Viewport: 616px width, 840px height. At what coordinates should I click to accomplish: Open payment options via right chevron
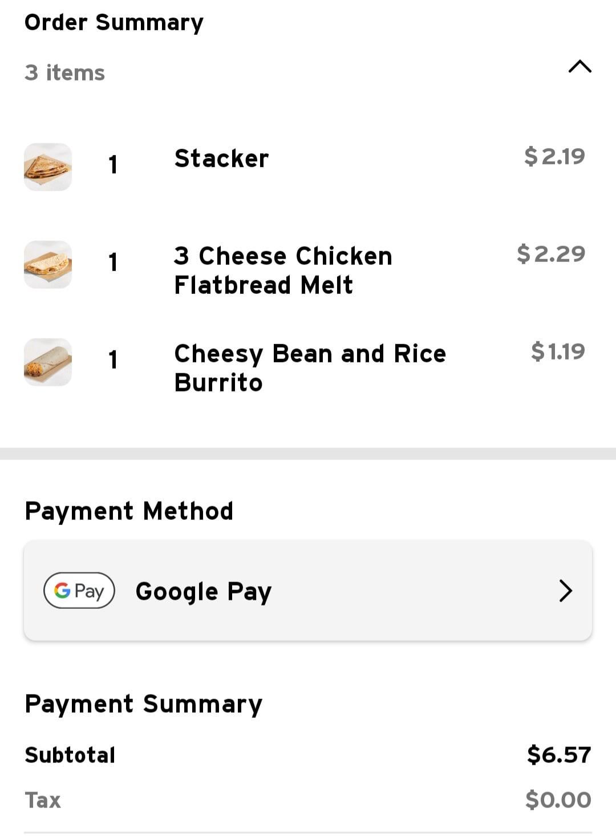565,591
